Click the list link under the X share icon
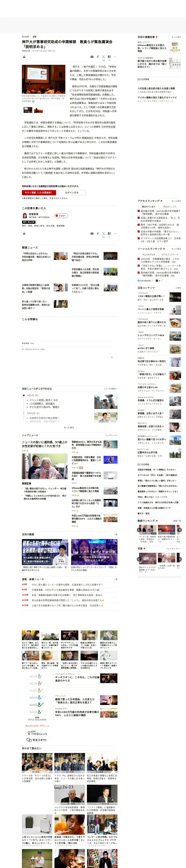The image size is (186, 868). click(104, 60)
